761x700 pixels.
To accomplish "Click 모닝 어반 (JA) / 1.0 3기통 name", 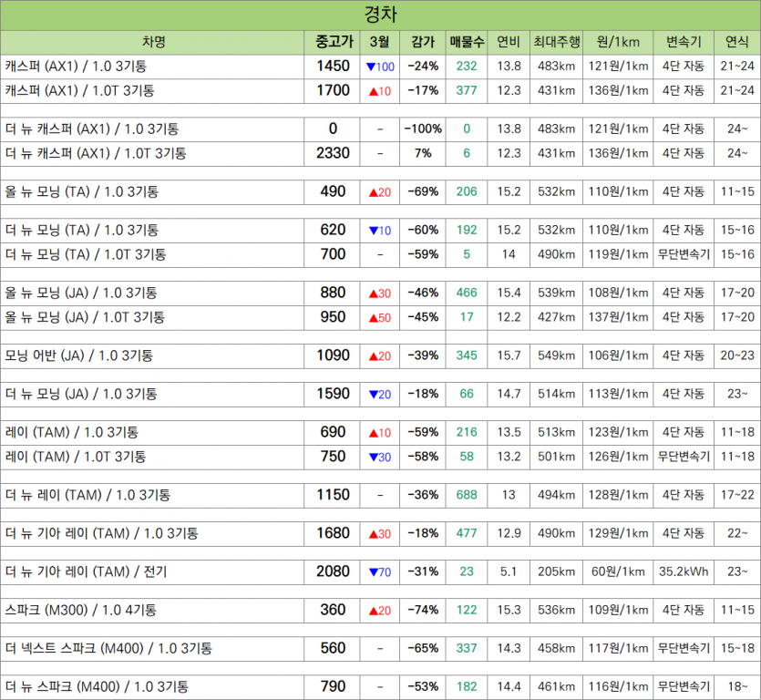I will 78,355.
